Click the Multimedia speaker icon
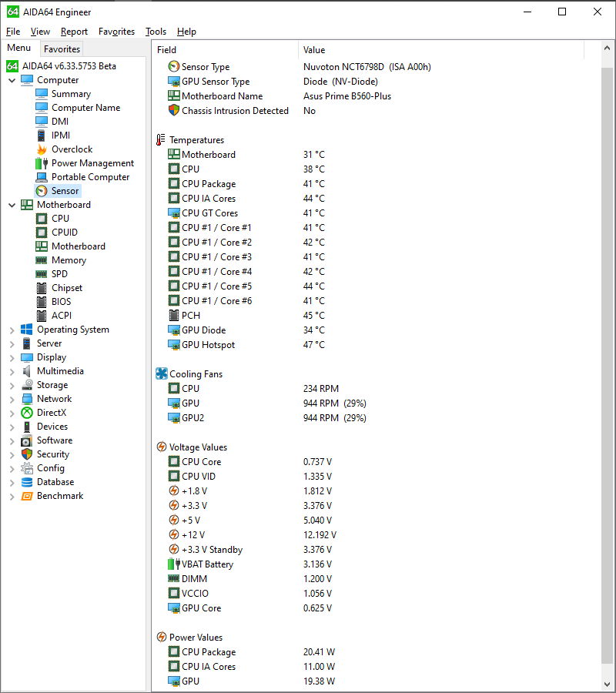The height and width of the screenshot is (693, 616). click(x=27, y=371)
